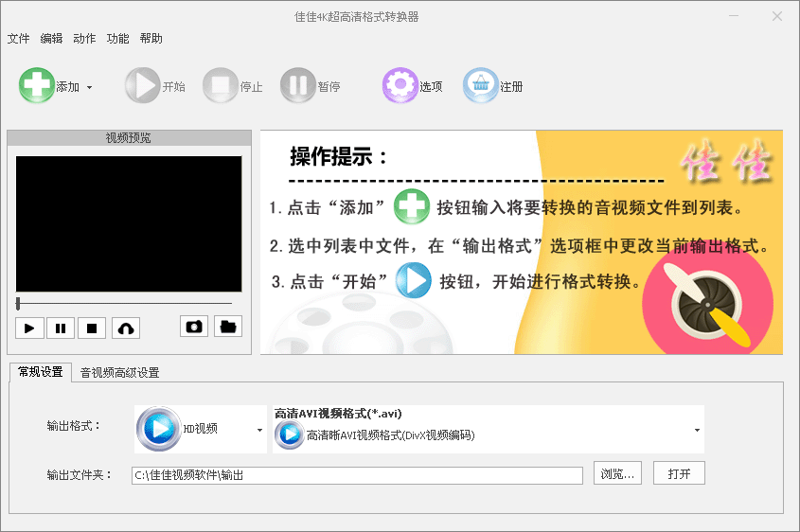Close the converter window
The width and height of the screenshot is (800, 532).
pyautogui.click(x=776, y=16)
